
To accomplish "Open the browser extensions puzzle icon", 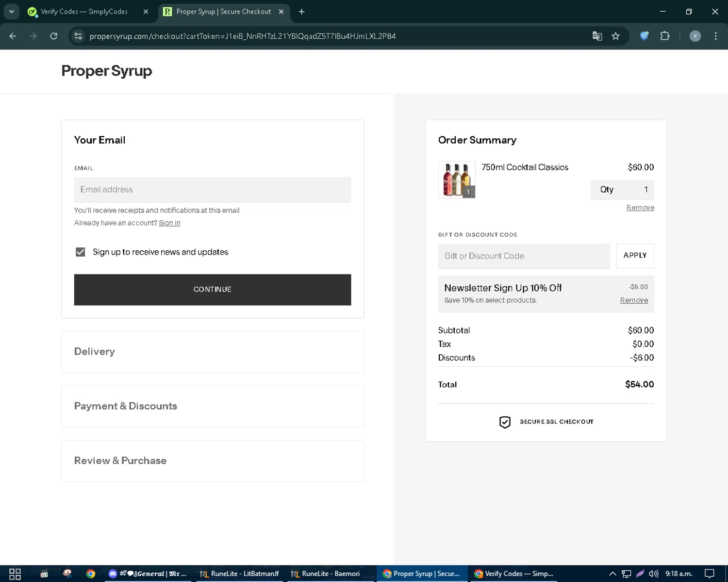I will [665, 36].
